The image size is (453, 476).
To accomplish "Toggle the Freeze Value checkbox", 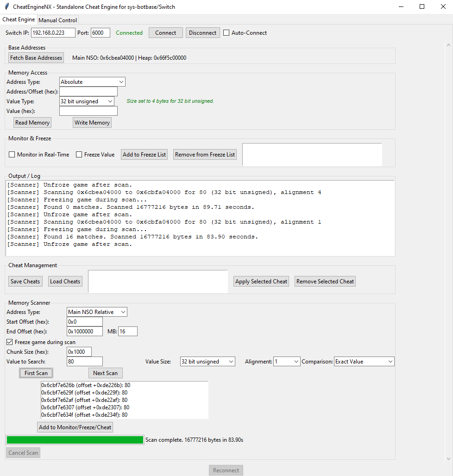I will [x=79, y=155].
